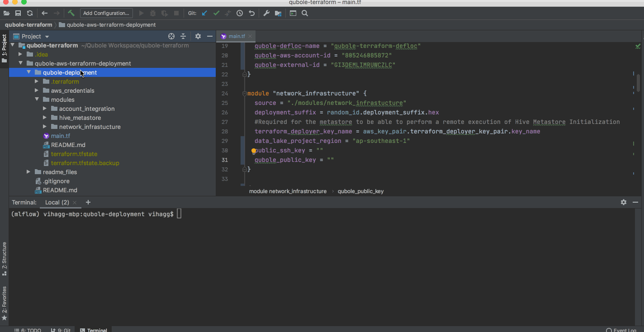Screen dimensions: 644x332
Task: Select README.md under qubole-deployment
Action: point(68,145)
